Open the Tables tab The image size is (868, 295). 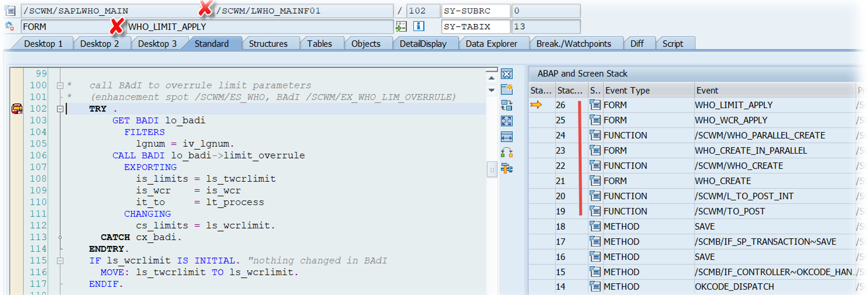coord(319,43)
